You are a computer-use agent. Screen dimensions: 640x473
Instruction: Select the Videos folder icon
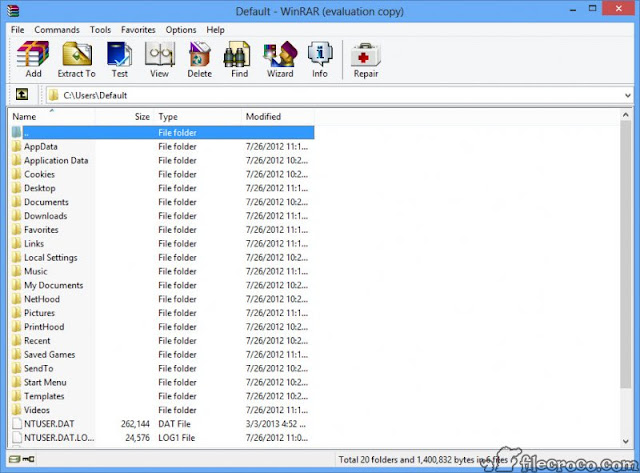click(16, 410)
